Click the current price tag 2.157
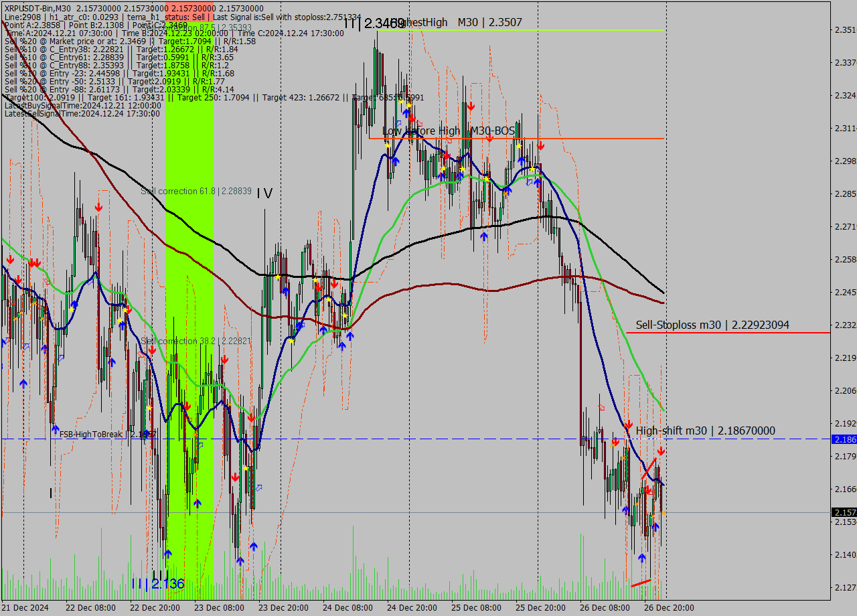Image resolution: width=857 pixels, height=616 pixels. point(844,512)
